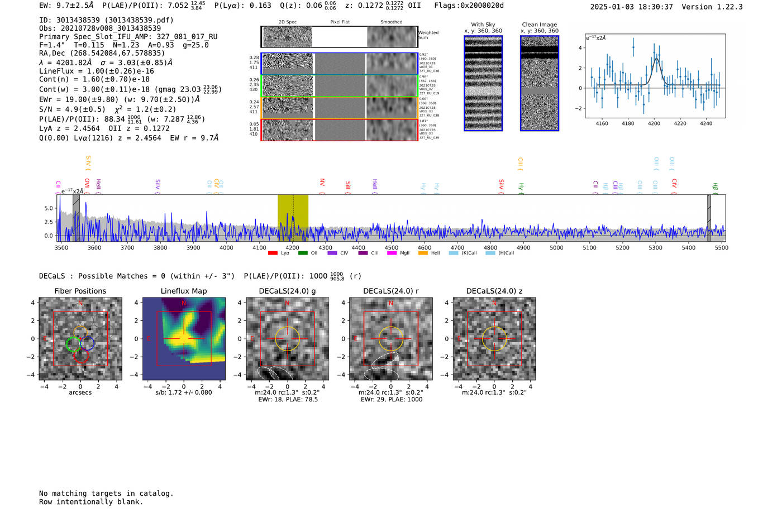Image resolution: width=782 pixels, height=532 pixels.
Task: Click the Q(0.00) Lyα(1216) z line
Action: click(129, 138)
